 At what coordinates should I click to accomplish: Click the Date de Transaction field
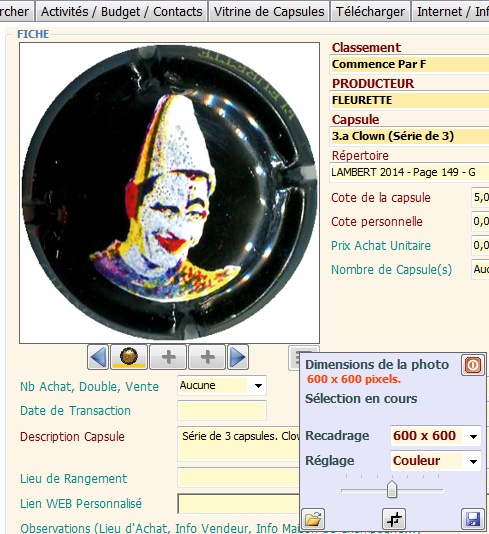[x=222, y=410]
